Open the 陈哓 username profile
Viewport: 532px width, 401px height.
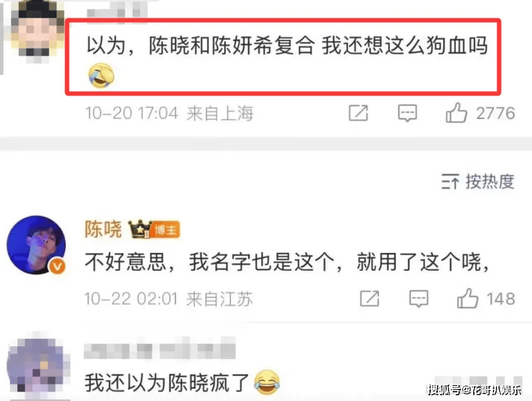[103, 230]
